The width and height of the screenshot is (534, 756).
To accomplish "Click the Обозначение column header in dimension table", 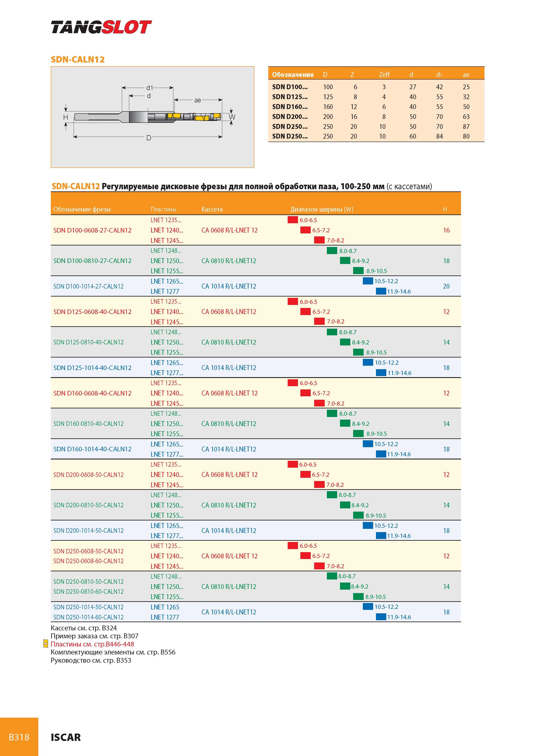I will point(292,75).
